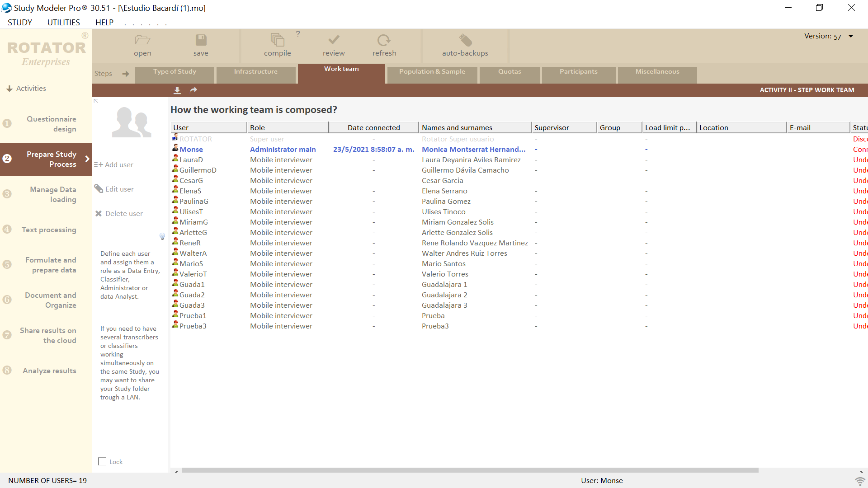The image size is (868, 488).
Task: Click the compile icon
Action: tap(277, 40)
